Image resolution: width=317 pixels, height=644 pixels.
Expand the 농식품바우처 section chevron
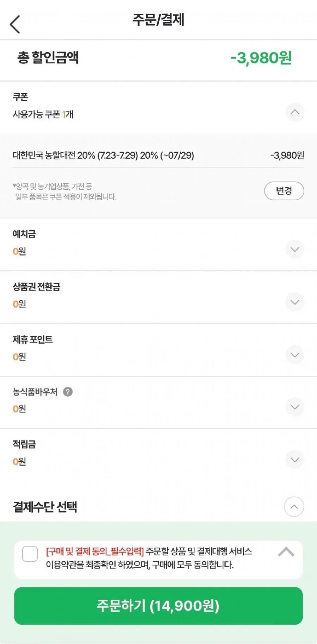coord(295,407)
